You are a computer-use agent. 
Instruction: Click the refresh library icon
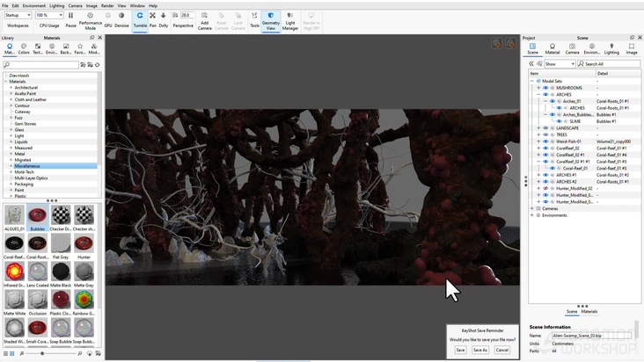click(x=98, y=65)
